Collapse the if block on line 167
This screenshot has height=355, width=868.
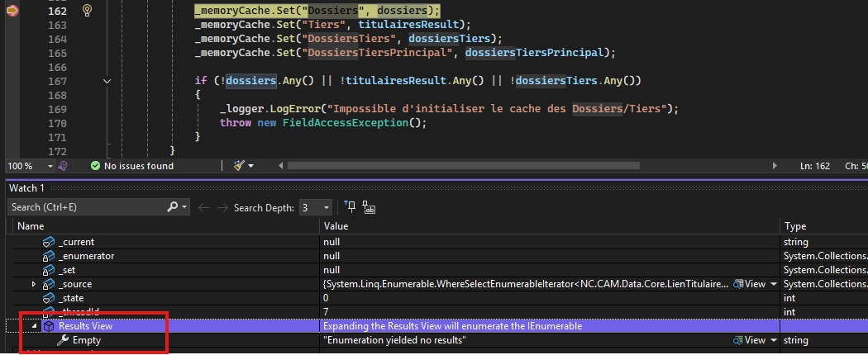[x=107, y=81]
